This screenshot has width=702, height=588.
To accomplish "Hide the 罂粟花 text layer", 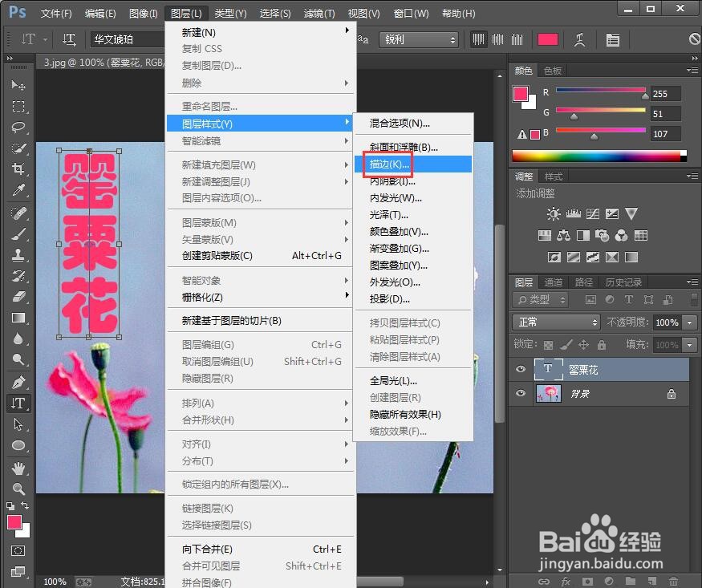I will pyautogui.click(x=520, y=369).
